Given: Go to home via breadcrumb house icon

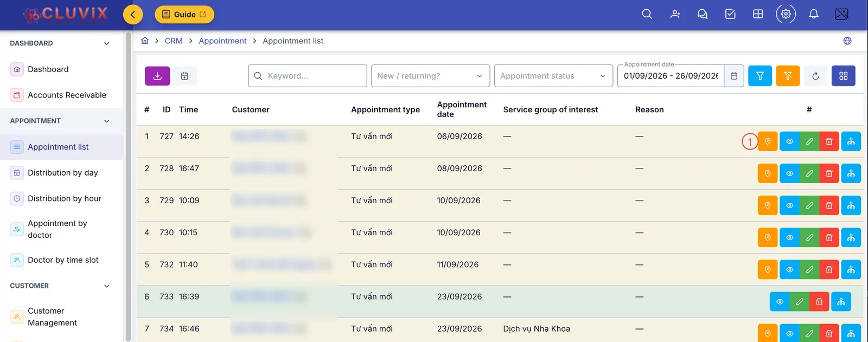Looking at the screenshot, I should 145,41.
